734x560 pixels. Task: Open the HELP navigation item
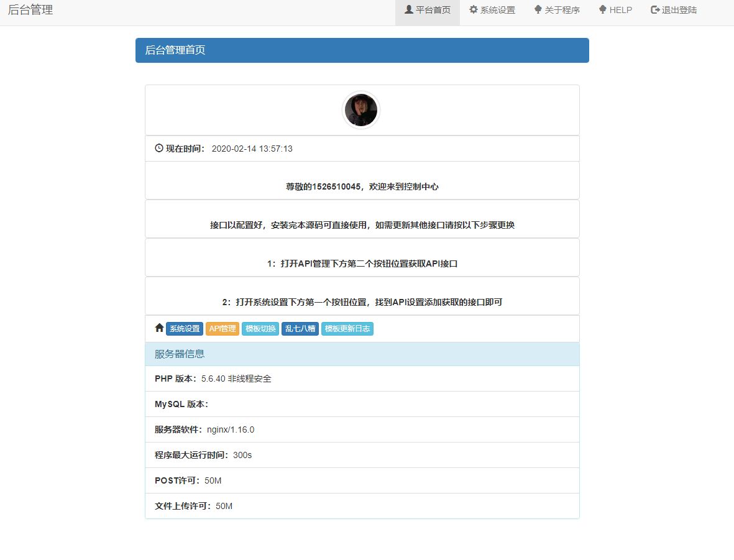click(x=615, y=11)
